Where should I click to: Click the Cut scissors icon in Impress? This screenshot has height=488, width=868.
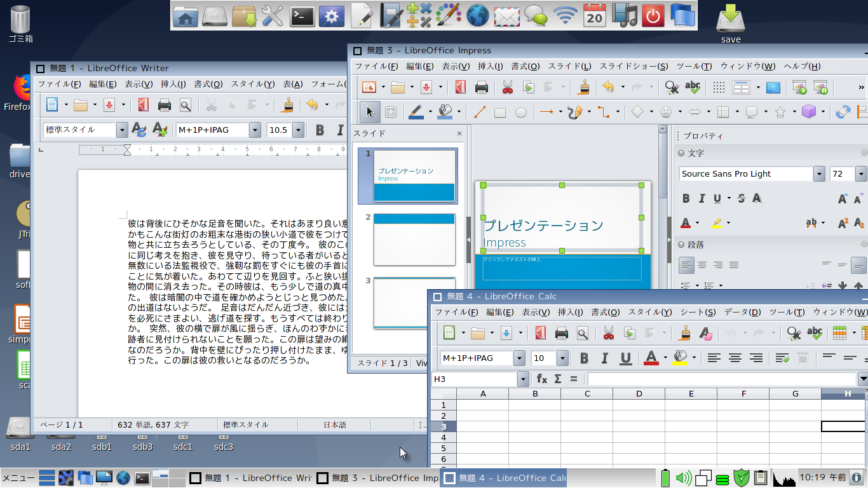507,87
